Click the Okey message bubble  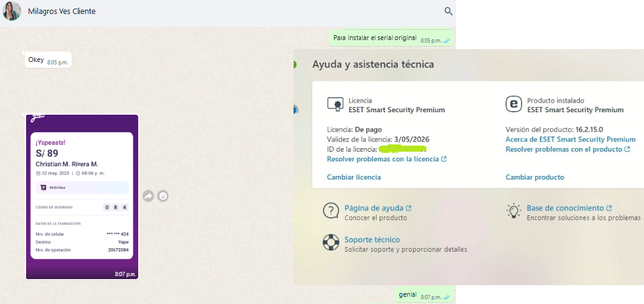pos(36,60)
